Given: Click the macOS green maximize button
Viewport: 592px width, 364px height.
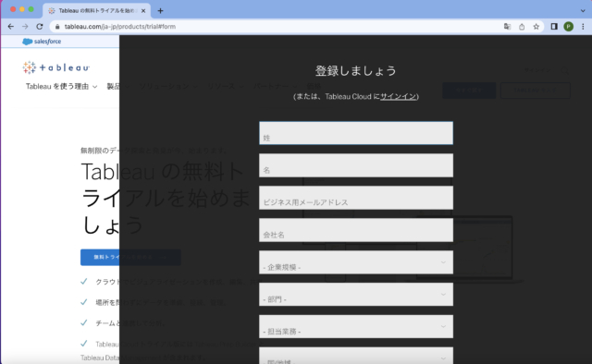Looking at the screenshot, I should coord(31,9).
